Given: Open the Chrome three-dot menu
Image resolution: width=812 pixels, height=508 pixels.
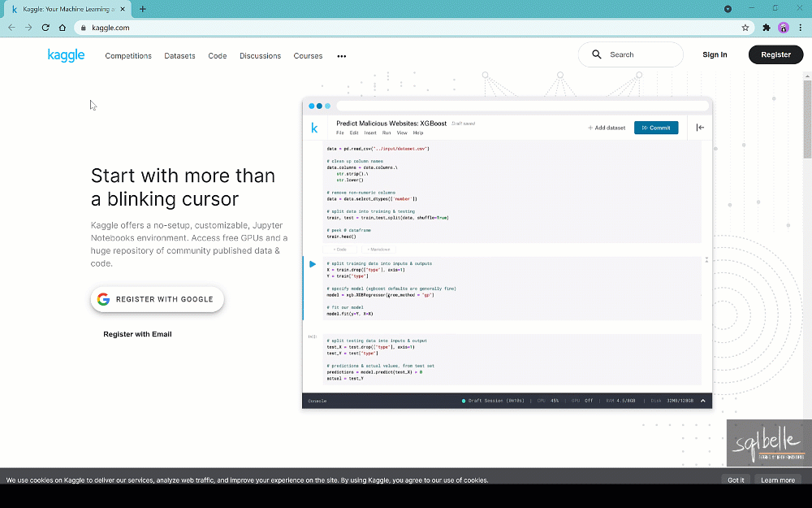Looking at the screenshot, I should tap(801, 28).
